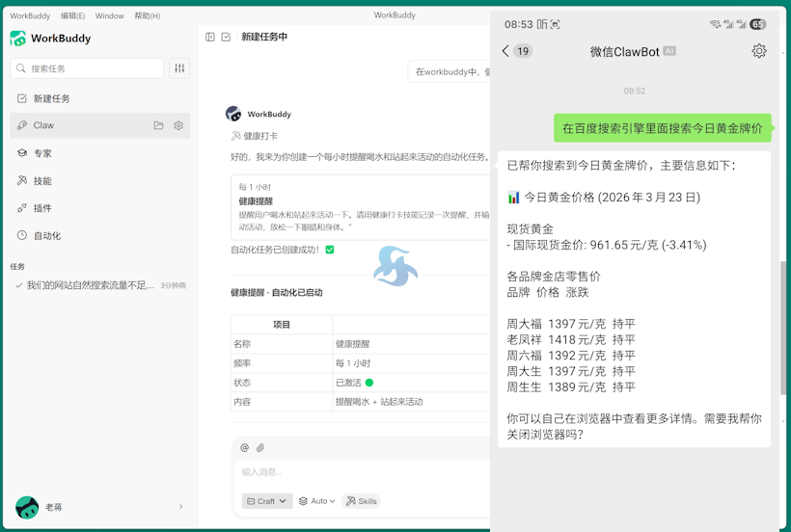Toggle the sidebar collapse icon

pyautogui.click(x=210, y=37)
